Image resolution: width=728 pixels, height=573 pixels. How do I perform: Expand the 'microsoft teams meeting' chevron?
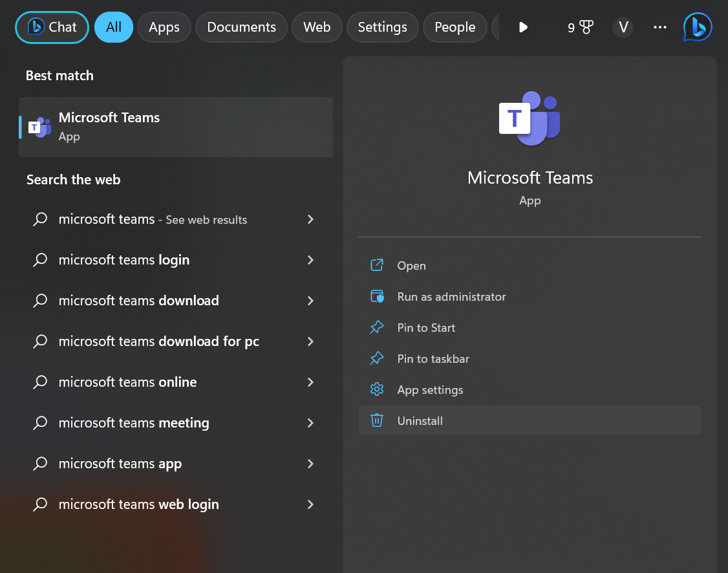310,423
